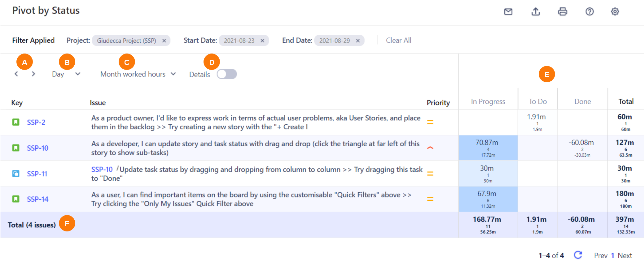The width and height of the screenshot is (644, 267).
Task: Click the In Progress column header
Action: (488, 101)
